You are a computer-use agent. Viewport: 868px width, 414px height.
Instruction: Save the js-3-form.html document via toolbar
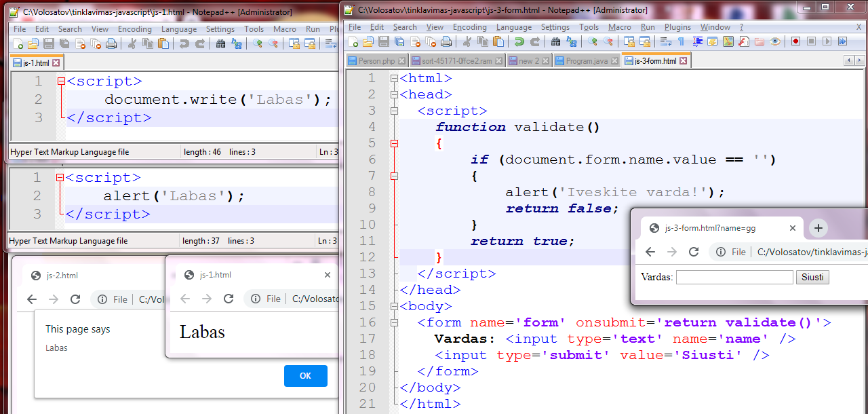pos(383,41)
